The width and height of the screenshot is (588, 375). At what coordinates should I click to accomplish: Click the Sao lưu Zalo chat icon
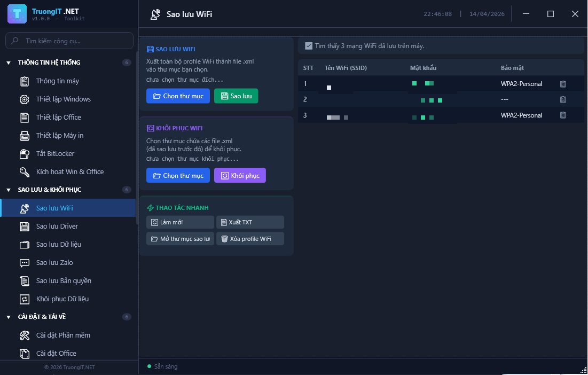click(25, 263)
